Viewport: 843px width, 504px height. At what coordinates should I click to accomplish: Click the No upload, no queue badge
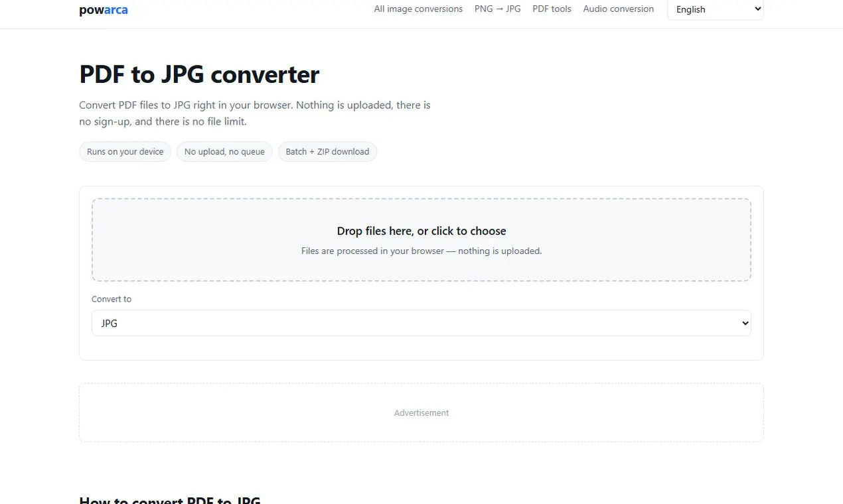(x=224, y=152)
